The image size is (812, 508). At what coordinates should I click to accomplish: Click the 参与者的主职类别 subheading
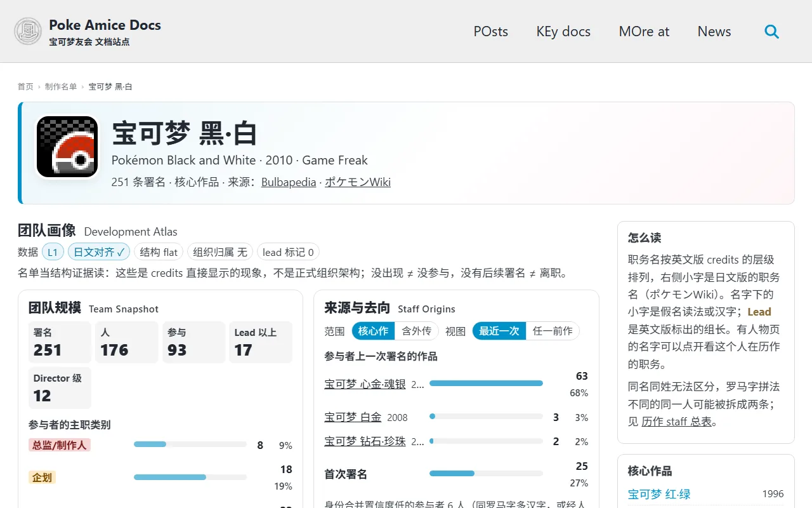click(x=70, y=425)
